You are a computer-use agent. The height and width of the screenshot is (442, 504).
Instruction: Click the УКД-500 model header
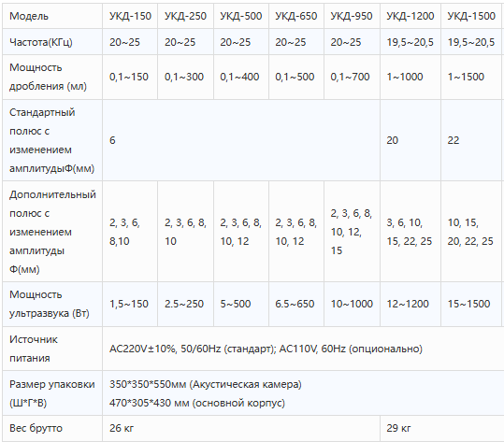240,16
